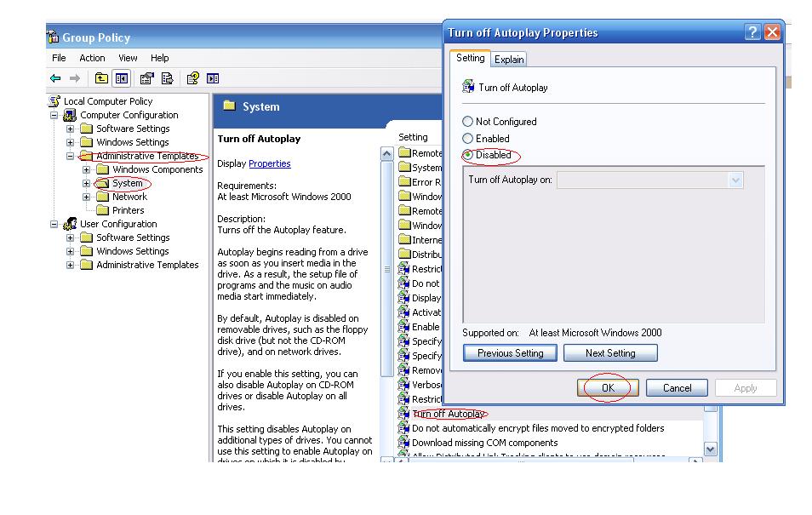The height and width of the screenshot is (515, 812).
Task: Click the settings list scroll down arrow
Action: pos(711,449)
